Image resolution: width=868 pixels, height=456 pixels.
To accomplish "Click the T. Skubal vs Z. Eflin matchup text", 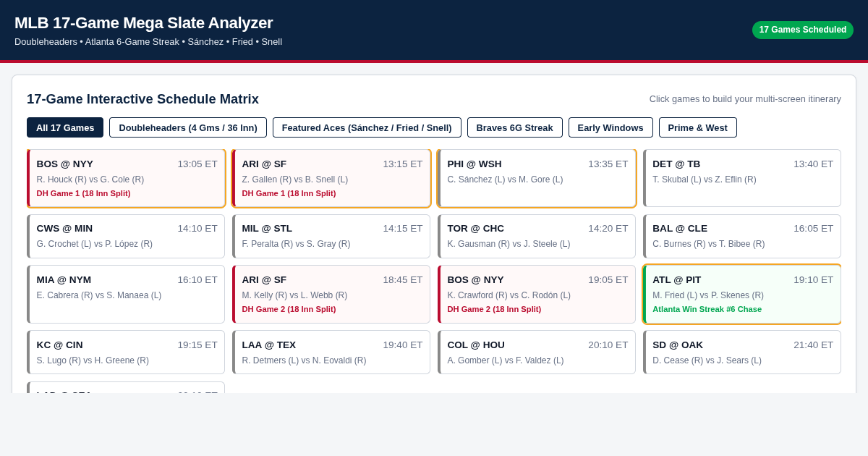I will click(705, 180).
